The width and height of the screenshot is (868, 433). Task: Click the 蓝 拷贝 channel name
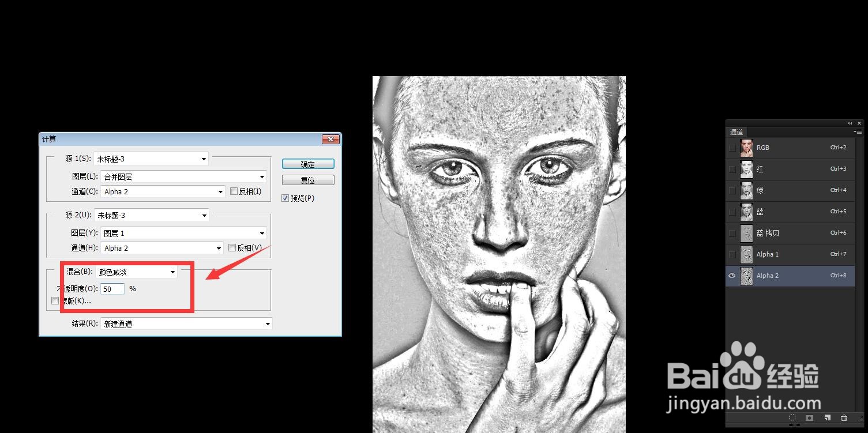769,234
